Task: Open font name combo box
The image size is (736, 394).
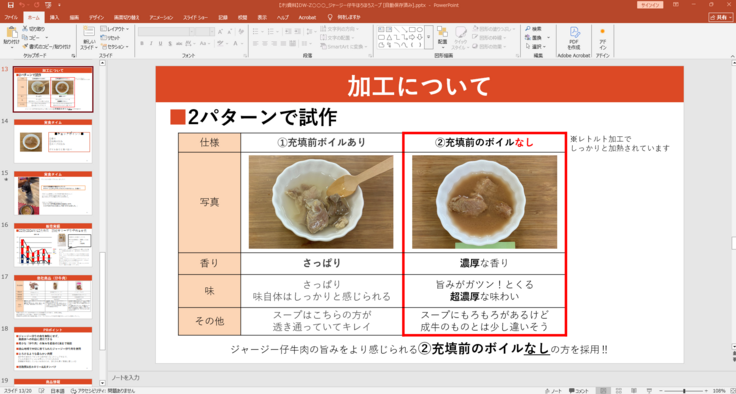Action: (x=167, y=31)
